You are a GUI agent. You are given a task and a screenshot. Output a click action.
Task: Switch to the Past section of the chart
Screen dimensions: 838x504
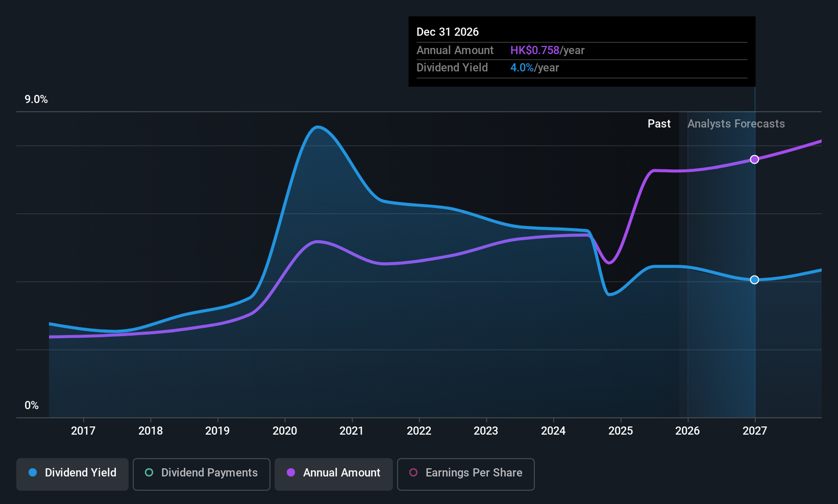coord(659,123)
